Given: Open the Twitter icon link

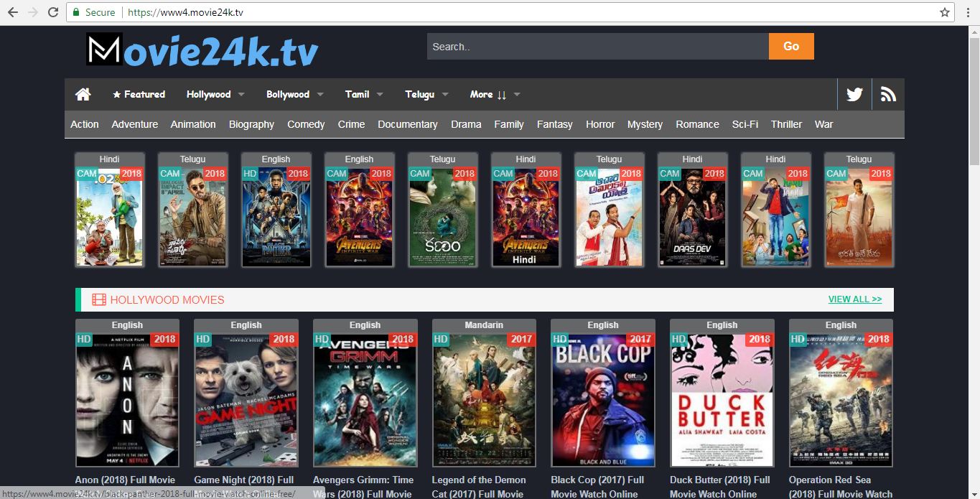Looking at the screenshot, I should point(854,94).
